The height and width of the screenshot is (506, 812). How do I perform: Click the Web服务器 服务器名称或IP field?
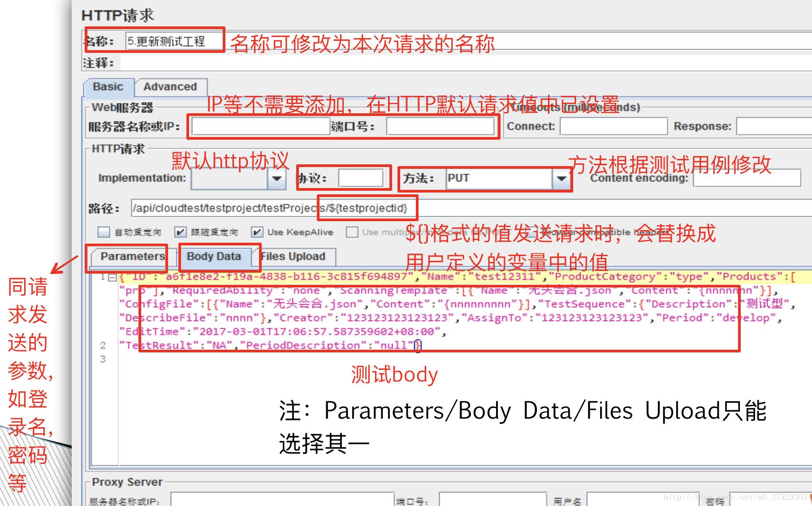coord(259,126)
